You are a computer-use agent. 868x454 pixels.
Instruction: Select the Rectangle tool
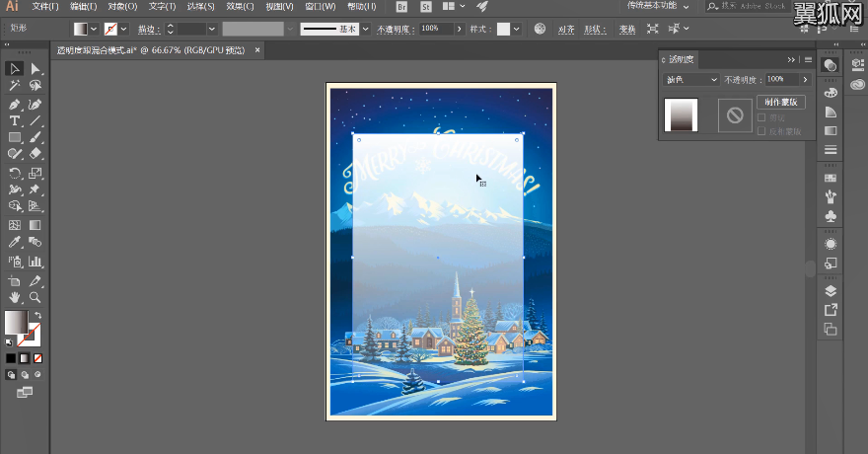15,137
